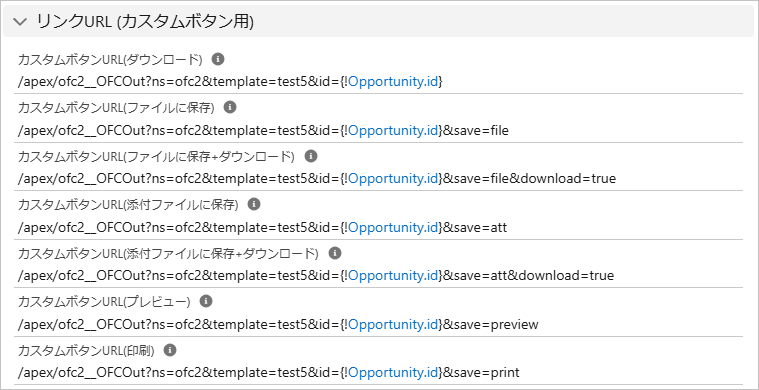This screenshot has height=390, width=759.
Task: Show help for 添付ファイルに保存+ダウンロード URL
Action: coord(335,253)
